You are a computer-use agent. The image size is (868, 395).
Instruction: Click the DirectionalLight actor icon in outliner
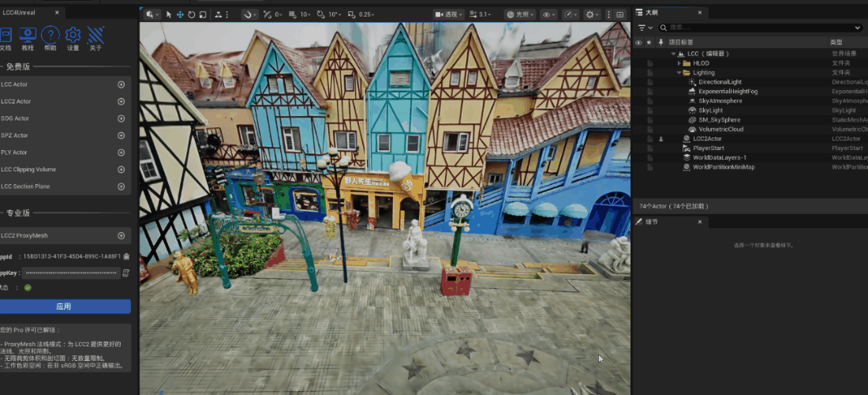tap(692, 82)
